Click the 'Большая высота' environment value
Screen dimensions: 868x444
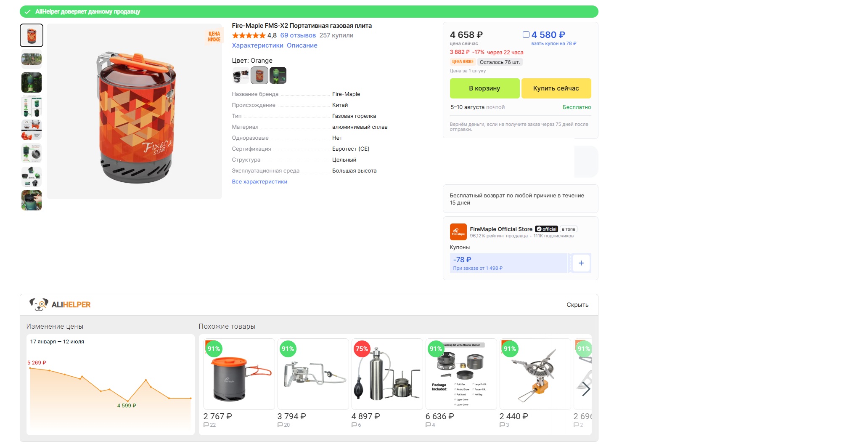pyautogui.click(x=355, y=171)
